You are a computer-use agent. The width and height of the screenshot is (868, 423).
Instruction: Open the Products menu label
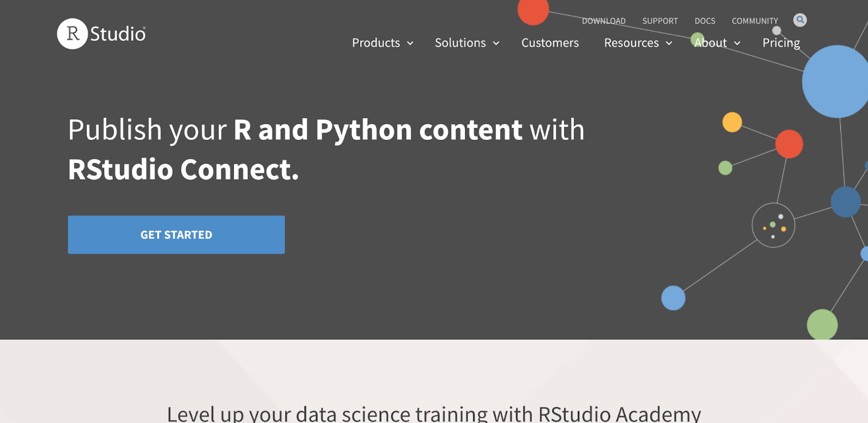(375, 43)
